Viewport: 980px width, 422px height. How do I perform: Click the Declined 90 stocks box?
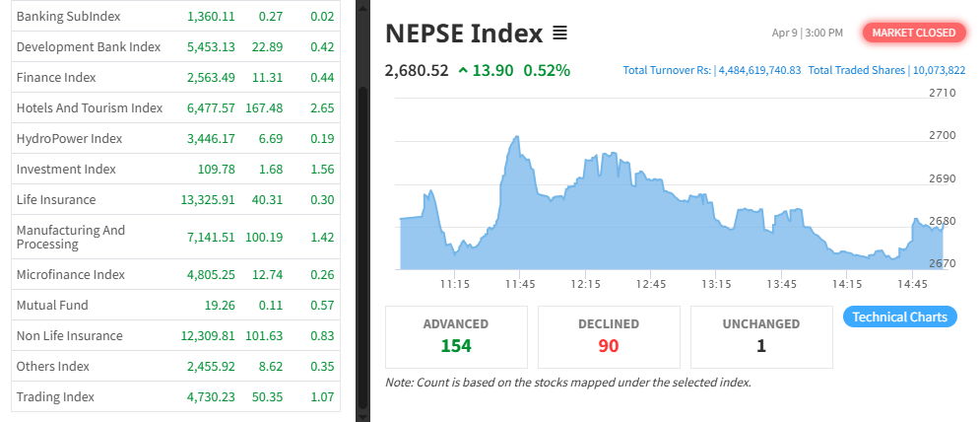point(608,336)
